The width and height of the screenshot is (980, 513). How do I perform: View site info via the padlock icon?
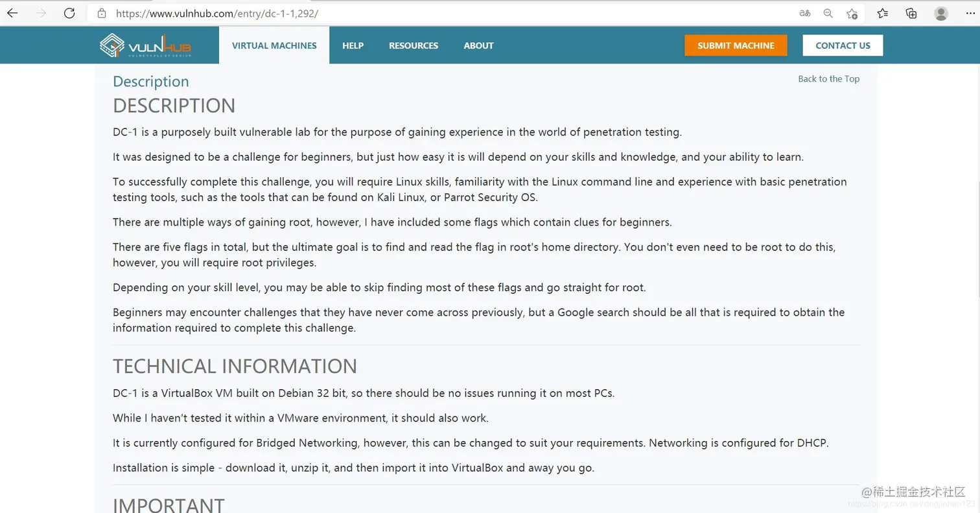pos(101,13)
